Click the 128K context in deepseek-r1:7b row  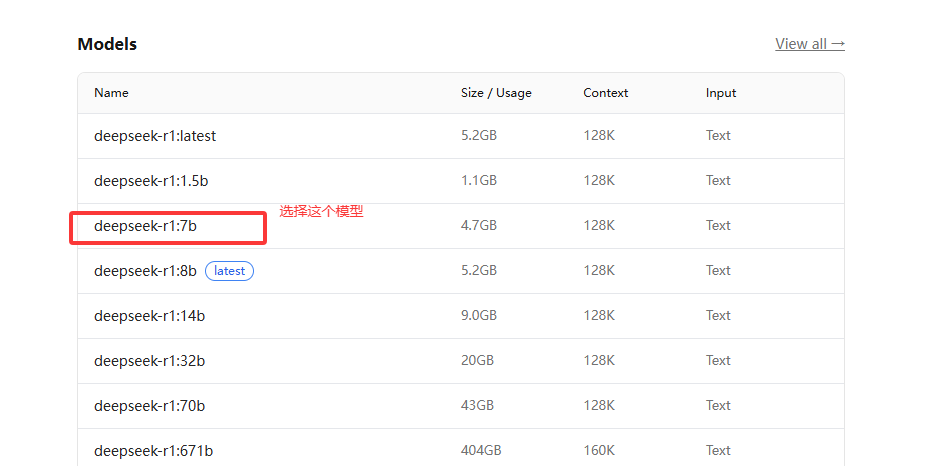599,225
